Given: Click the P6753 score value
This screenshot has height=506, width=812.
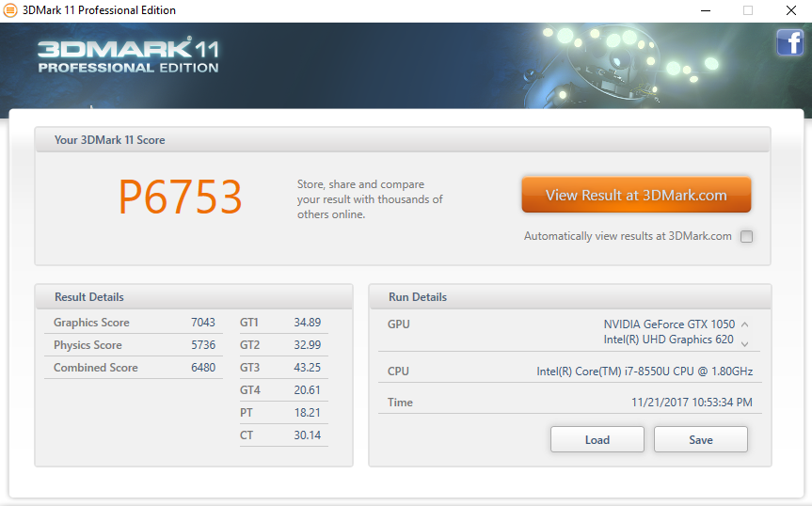Looking at the screenshot, I should [x=181, y=197].
